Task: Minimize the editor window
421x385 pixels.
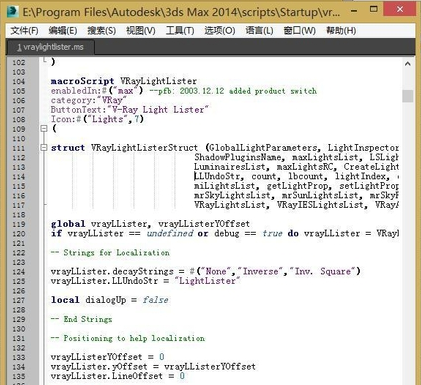Action: (x=354, y=10)
